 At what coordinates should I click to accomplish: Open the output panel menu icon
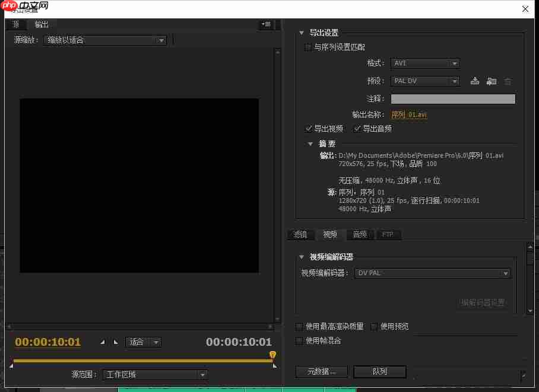[266, 24]
